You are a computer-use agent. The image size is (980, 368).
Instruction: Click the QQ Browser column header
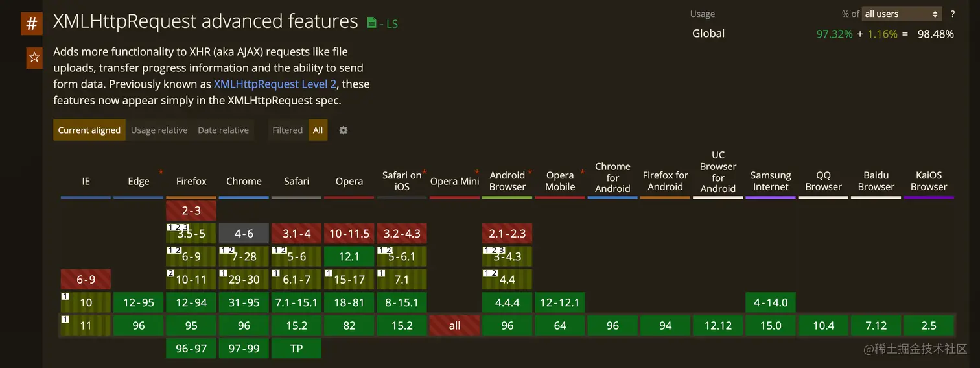[x=823, y=181]
